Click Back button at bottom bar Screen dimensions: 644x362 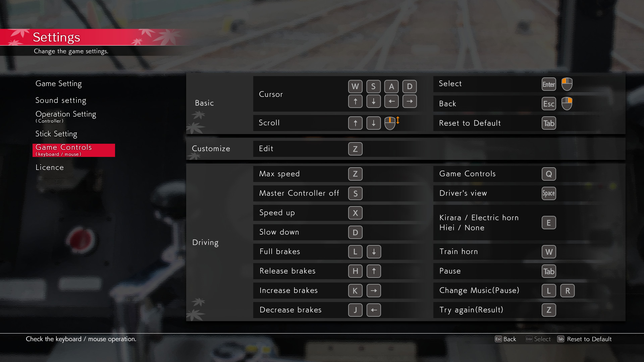(505, 339)
